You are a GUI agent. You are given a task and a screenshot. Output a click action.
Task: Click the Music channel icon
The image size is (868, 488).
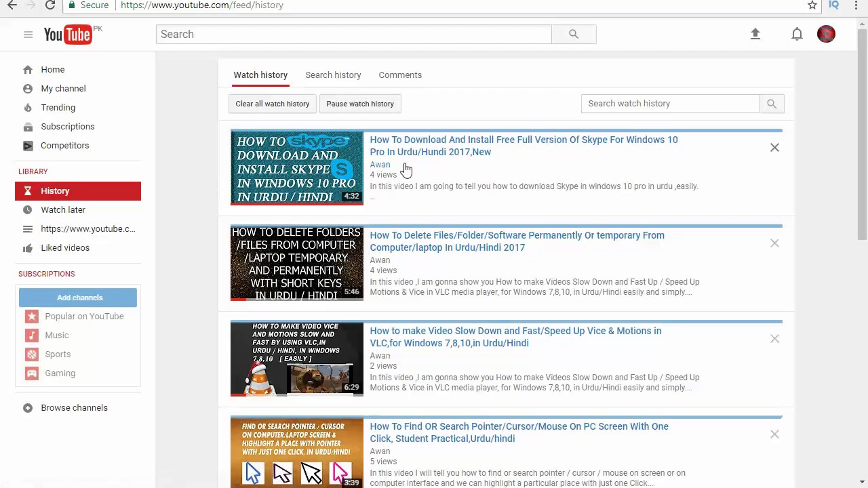(x=32, y=335)
